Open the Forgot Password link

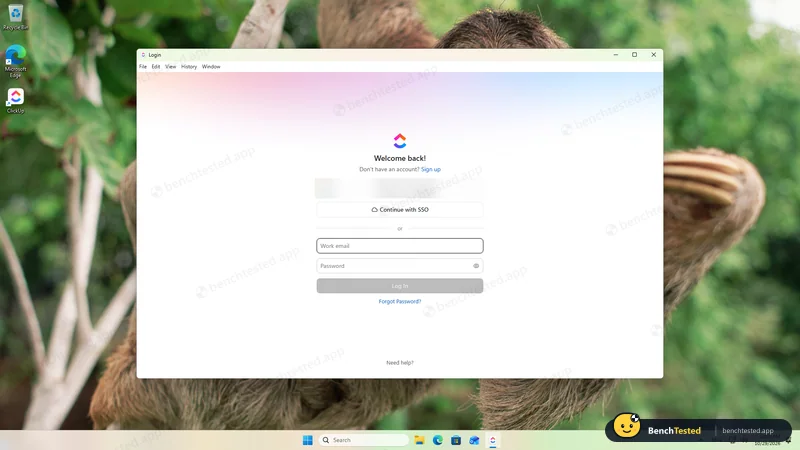tap(399, 302)
